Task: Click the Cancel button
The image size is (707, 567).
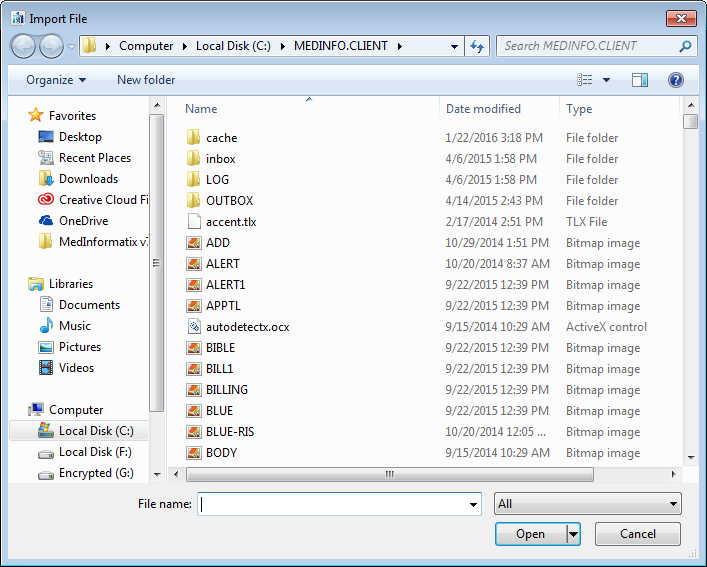Action: (638, 534)
